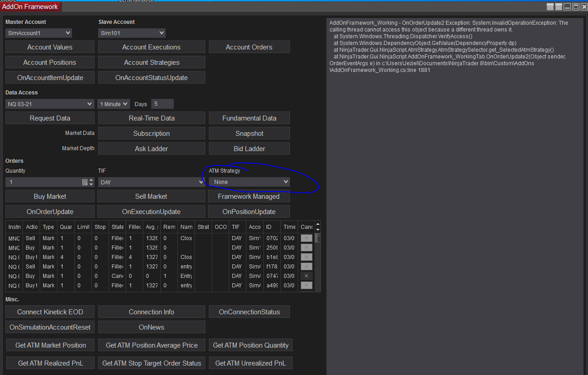This screenshot has height=375, width=588.
Task: Click Get ATM Market Position
Action: (51, 345)
